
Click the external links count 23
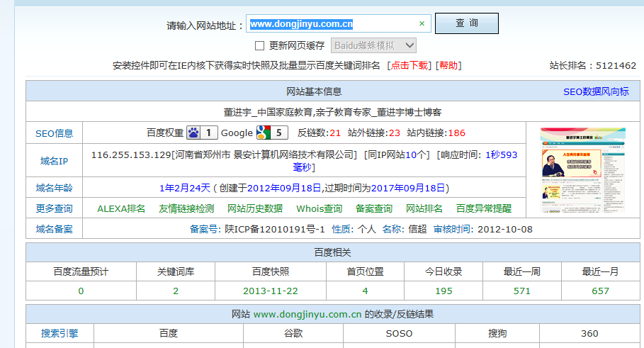pos(395,133)
